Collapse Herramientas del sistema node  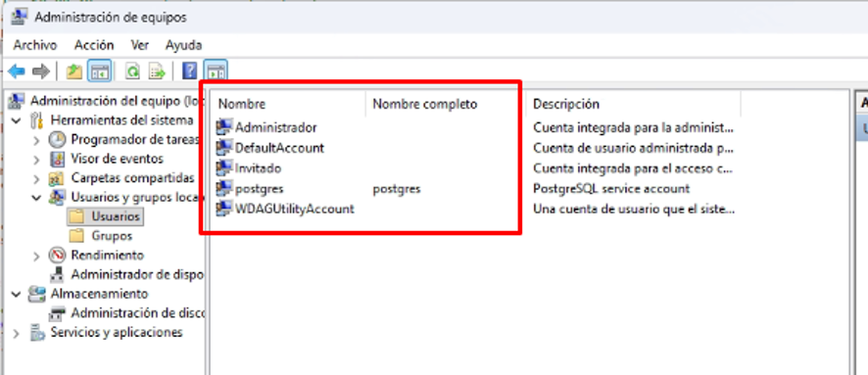[17, 120]
